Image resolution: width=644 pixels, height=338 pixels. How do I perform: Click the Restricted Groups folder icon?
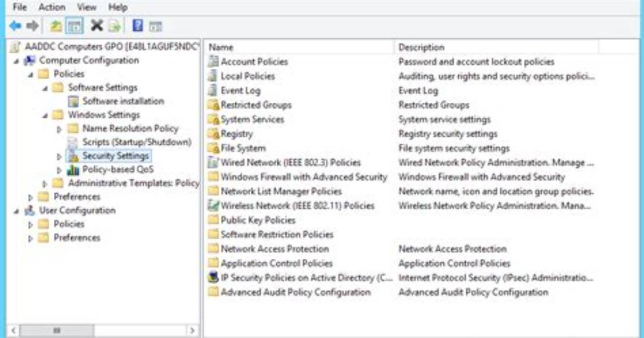point(213,105)
